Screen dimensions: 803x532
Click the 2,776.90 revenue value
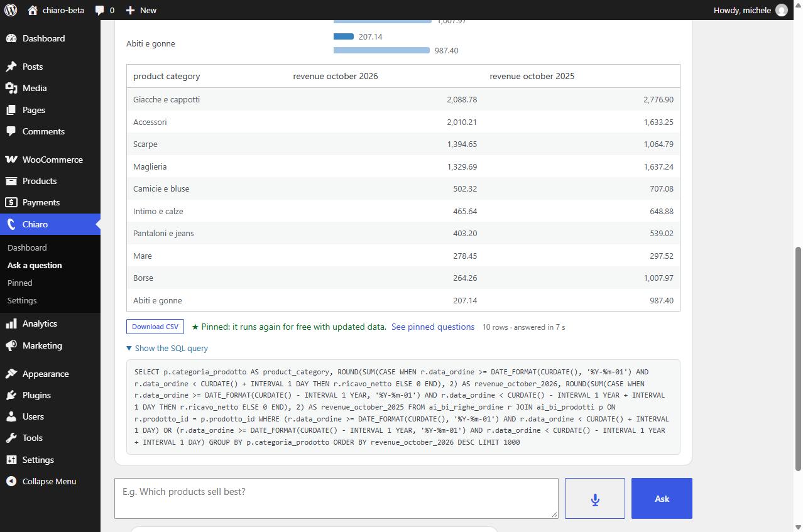click(x=658, y=99)
